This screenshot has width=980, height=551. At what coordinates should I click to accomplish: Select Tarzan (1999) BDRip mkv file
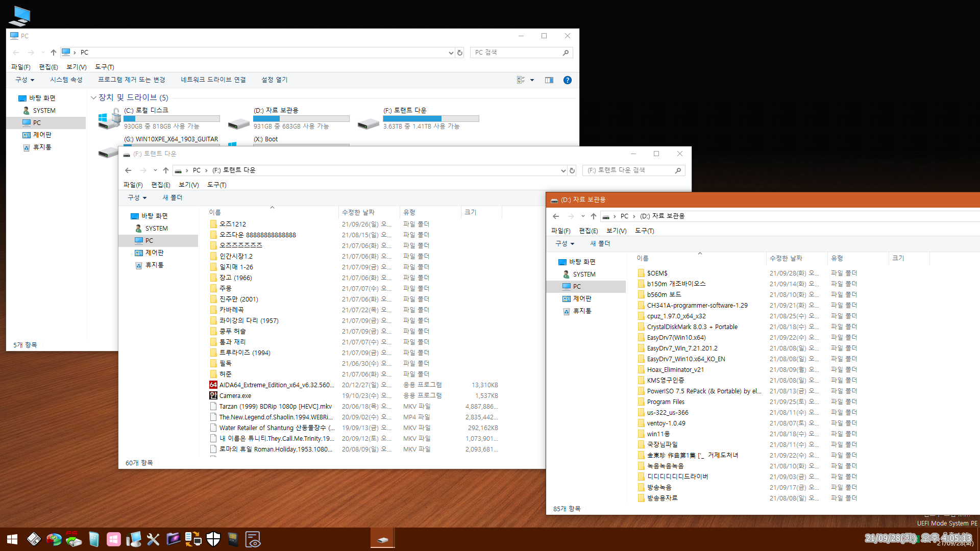pyautogui.click(x=276, y=406)
